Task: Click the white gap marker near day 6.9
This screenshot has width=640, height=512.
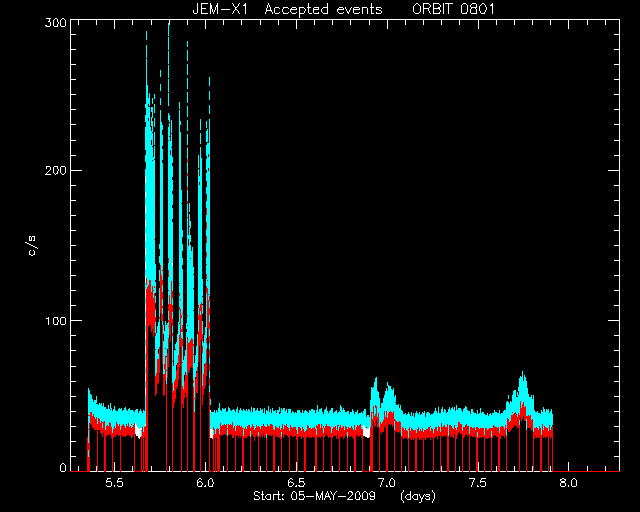Action: [x=366, y=431]
